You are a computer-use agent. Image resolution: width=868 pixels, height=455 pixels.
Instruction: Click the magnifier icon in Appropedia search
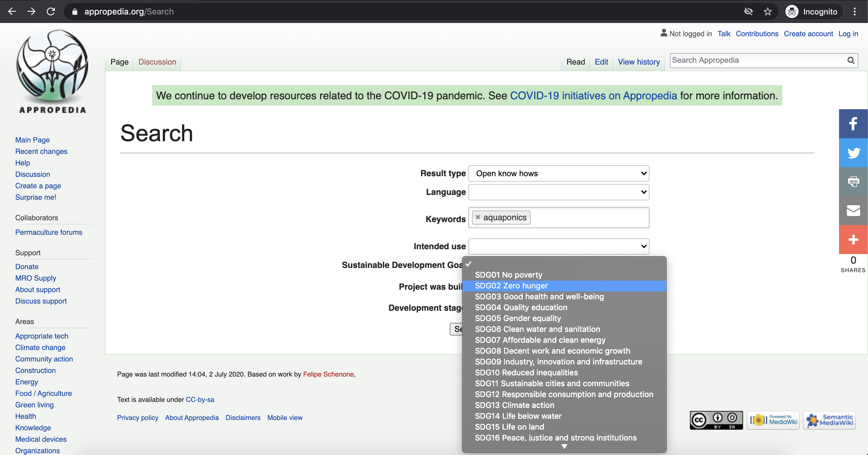pyautogui.click(x=850, y=60)
